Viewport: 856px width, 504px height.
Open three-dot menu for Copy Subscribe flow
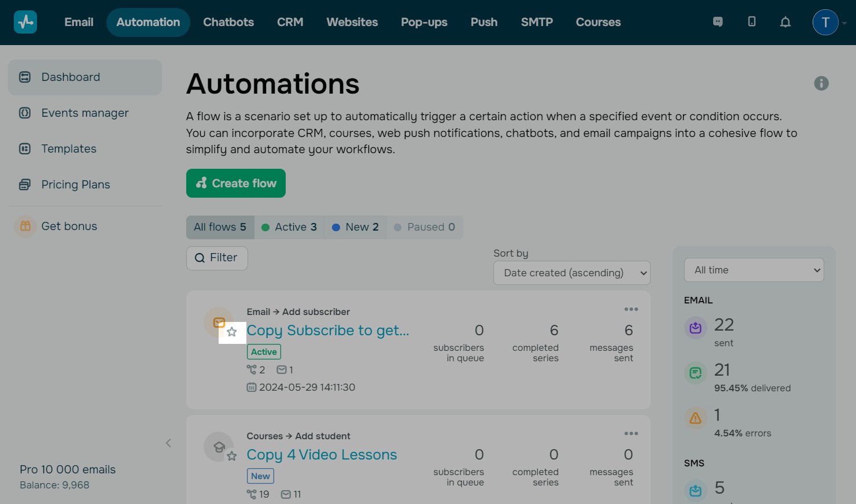631,309
